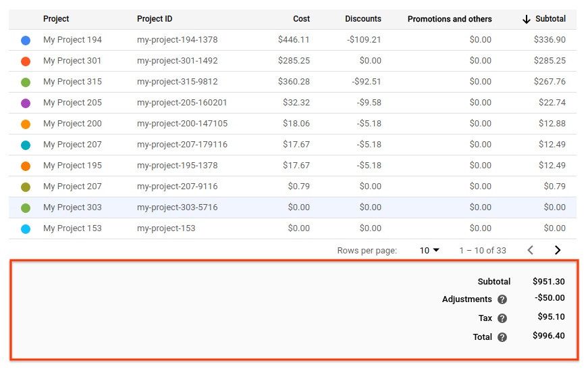This screenshot has width=588, height=369.
Task: Click the teal dot for my-project-207-179116
Action: [26, 145]
